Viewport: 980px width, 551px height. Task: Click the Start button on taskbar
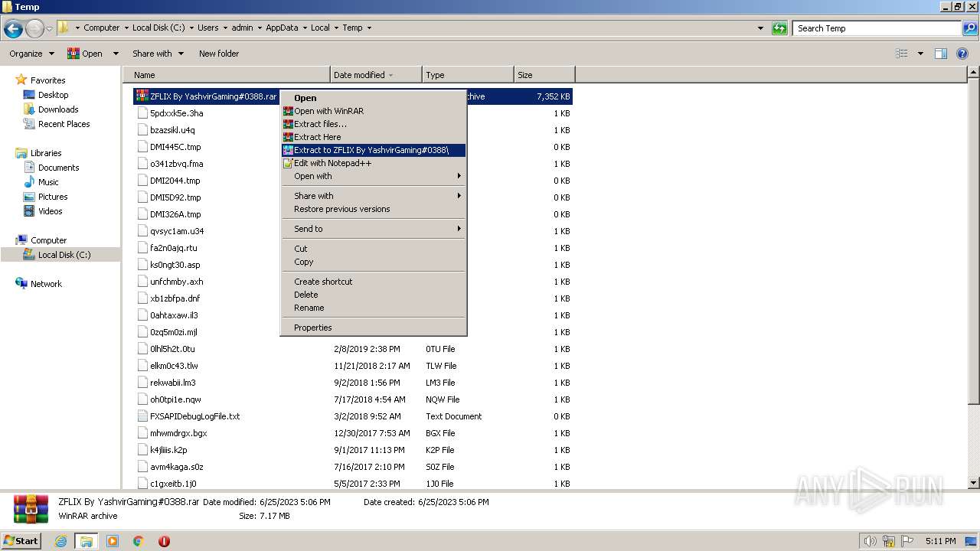(21, 540)
